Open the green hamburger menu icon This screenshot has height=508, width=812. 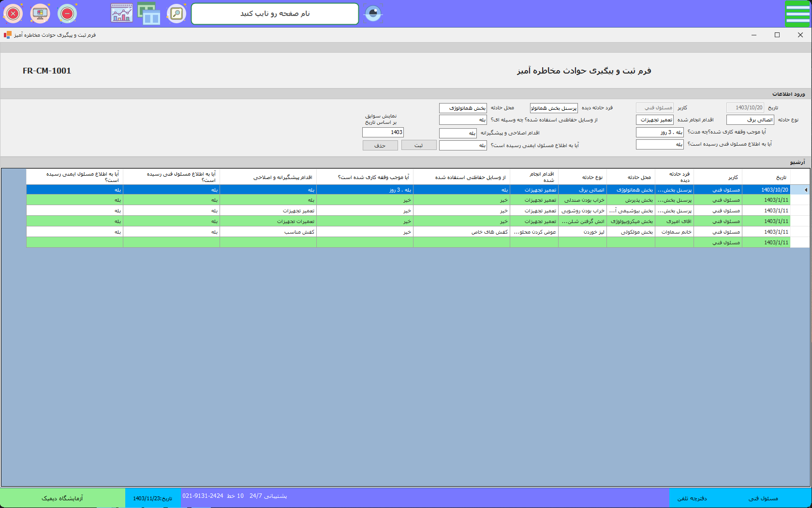(x=797, y=14)
